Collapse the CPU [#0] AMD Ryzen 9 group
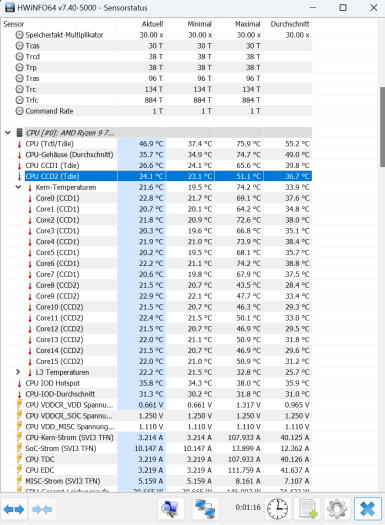 (8, 133)
